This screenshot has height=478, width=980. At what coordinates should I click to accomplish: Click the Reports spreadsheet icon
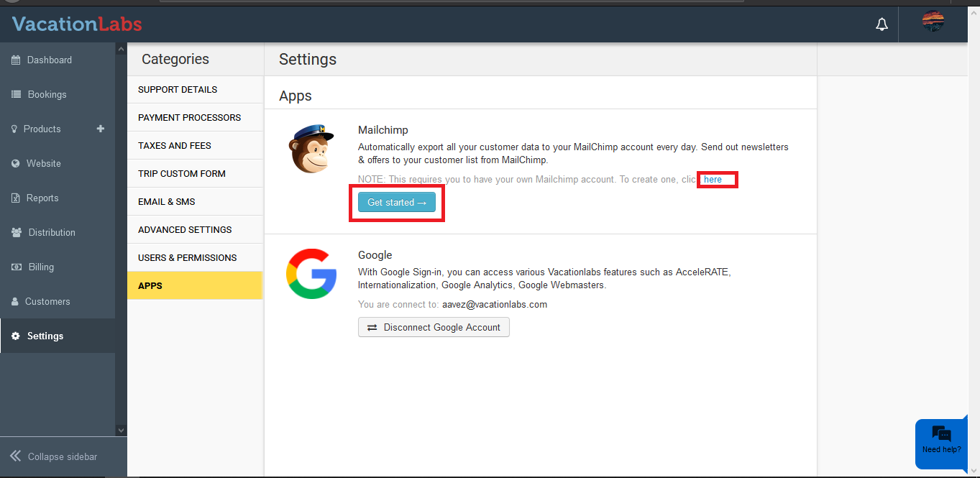[x=16, y=198]
